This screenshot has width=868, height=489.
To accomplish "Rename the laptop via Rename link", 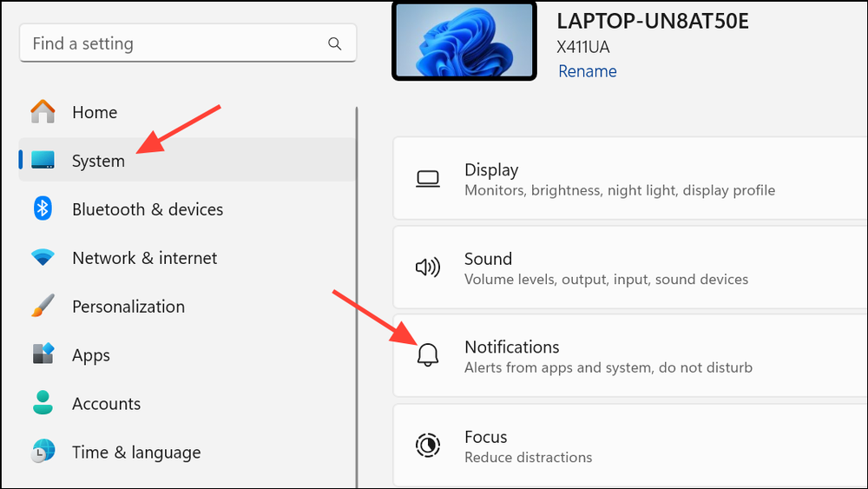I will click(x=588, y=71).
